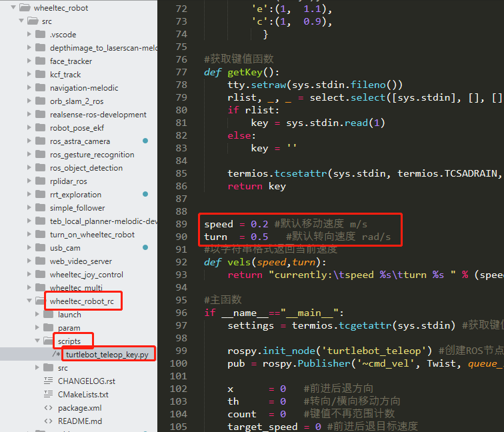Click the launch folder icon
Image resolution: width=504 pixels, height=432 pixels.
(x=49, y=315)
